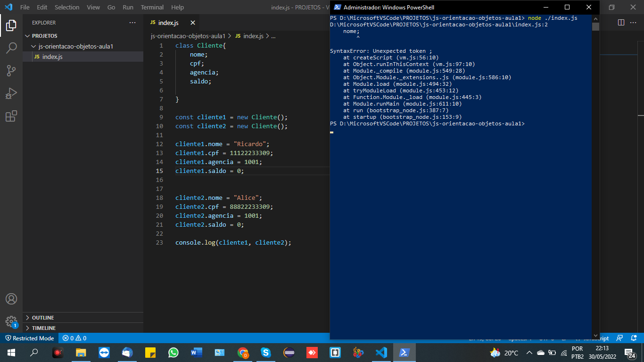Minimize the PowerShell window

(545, 7)
